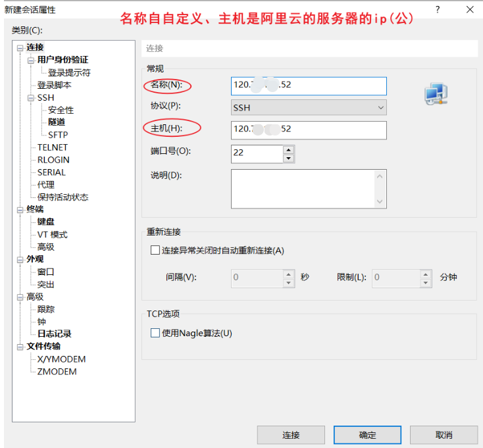The image size is (483, 448).
Task: Open the help question mark button
Action: tap(438, 10)
